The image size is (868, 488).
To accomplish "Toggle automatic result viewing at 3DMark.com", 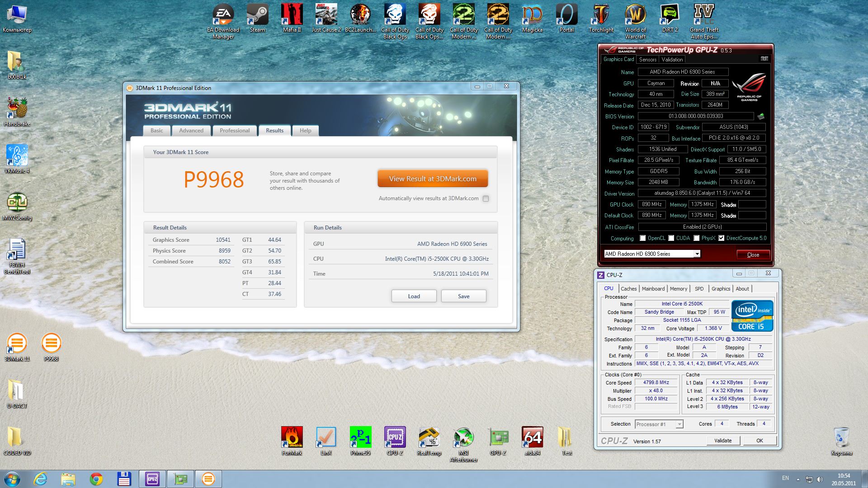I will click(486, 198).
